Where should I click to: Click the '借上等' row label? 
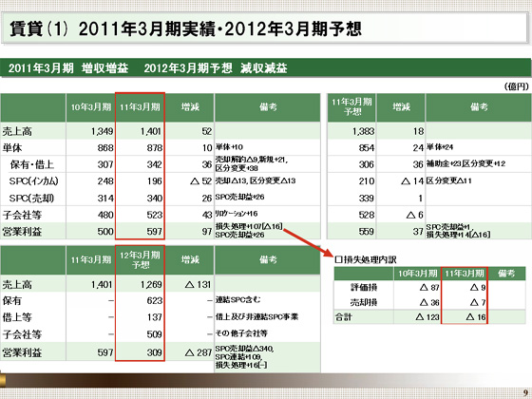[x=17, y=317]
